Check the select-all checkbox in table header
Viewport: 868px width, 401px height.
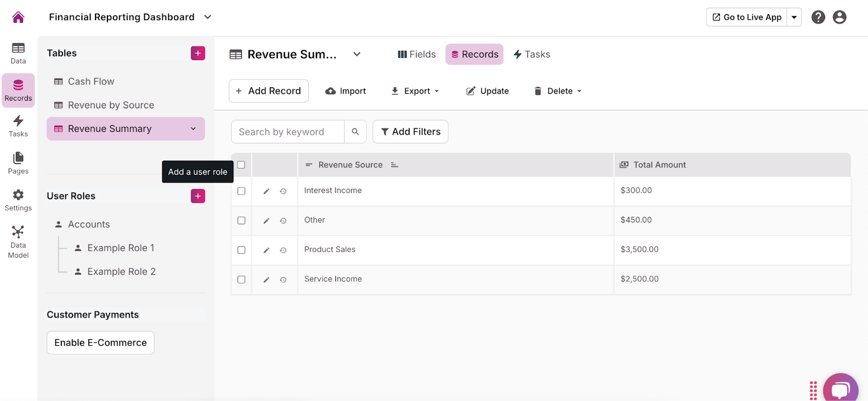(x=241, y=165)
